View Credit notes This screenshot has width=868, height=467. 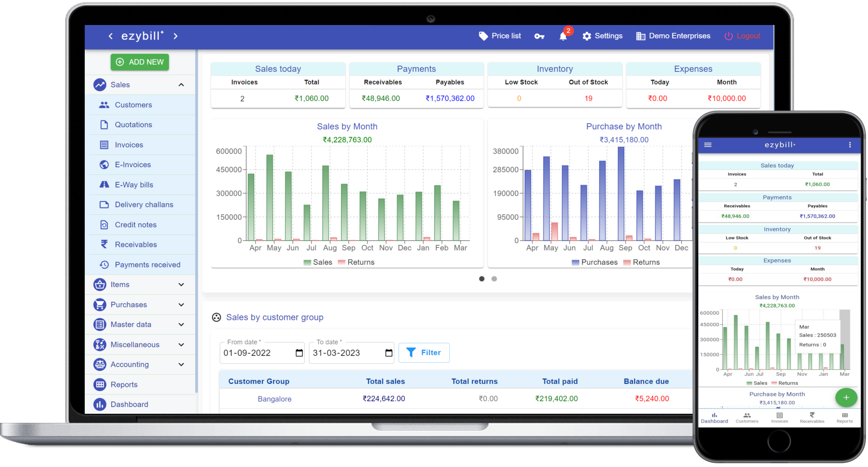135,225
